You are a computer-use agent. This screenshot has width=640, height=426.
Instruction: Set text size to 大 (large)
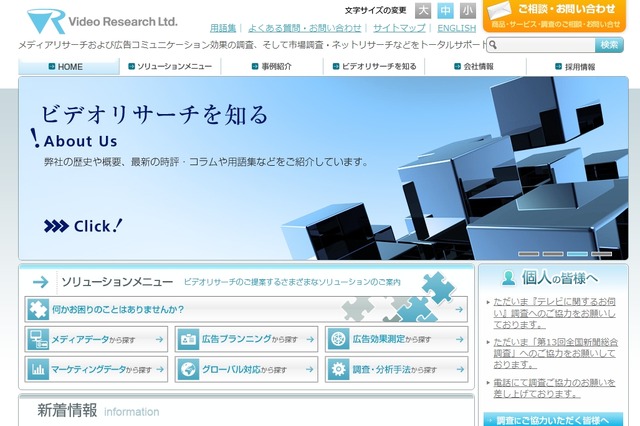coord(423,11)
